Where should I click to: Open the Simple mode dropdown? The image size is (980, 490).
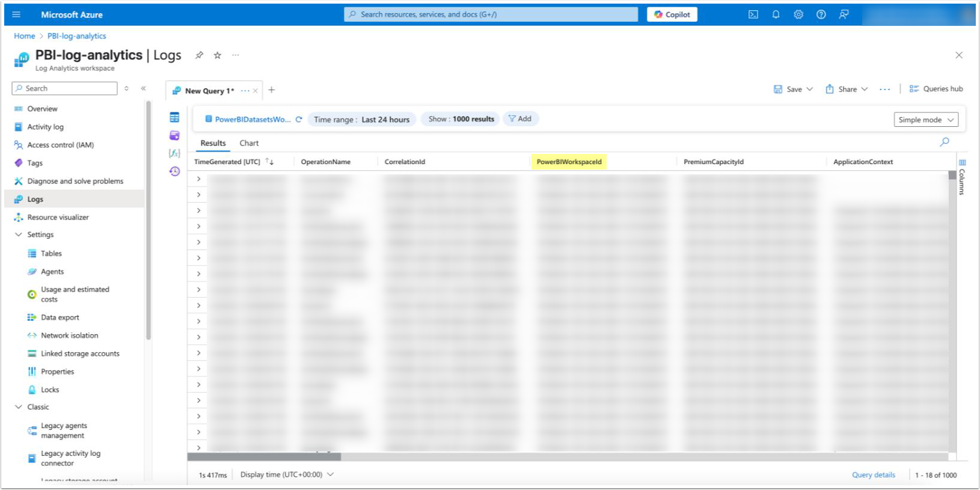pyautogui.click(x=925, y=120)
